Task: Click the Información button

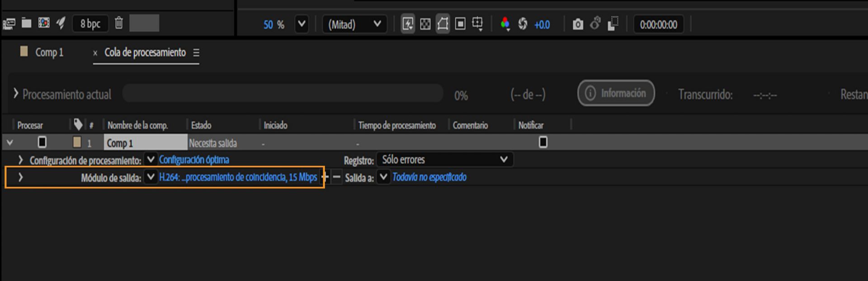Action: [x=616, y=93]
